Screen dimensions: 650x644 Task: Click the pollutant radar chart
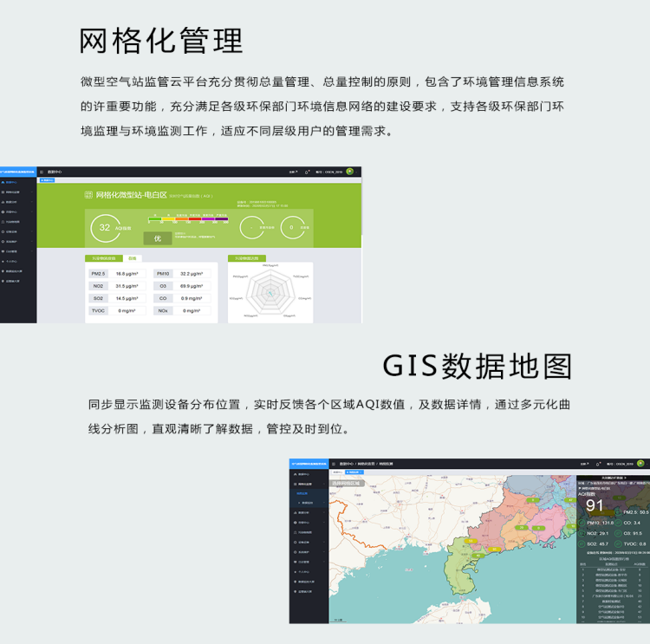pyautogui.click(x=270, y=293)
